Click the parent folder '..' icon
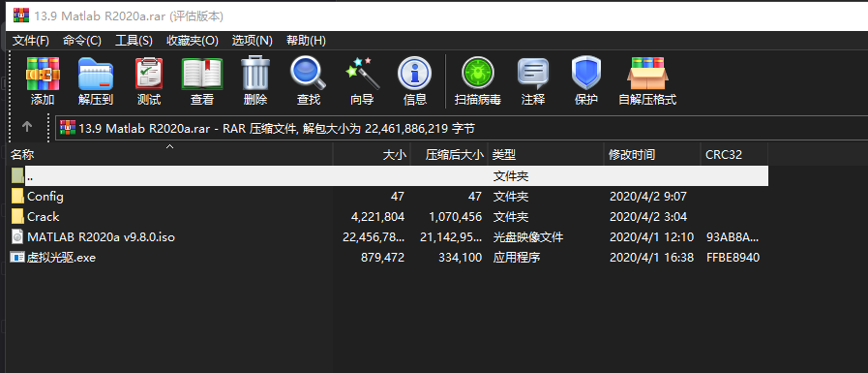868x373 pixels. pos(17,176)
